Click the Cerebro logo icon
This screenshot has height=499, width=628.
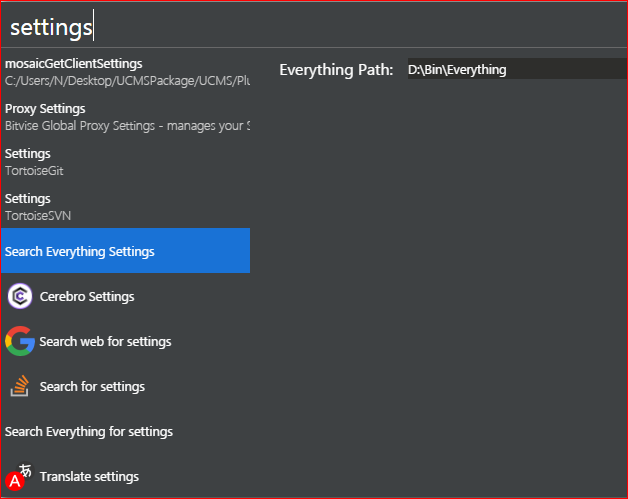tap(20, 296)
